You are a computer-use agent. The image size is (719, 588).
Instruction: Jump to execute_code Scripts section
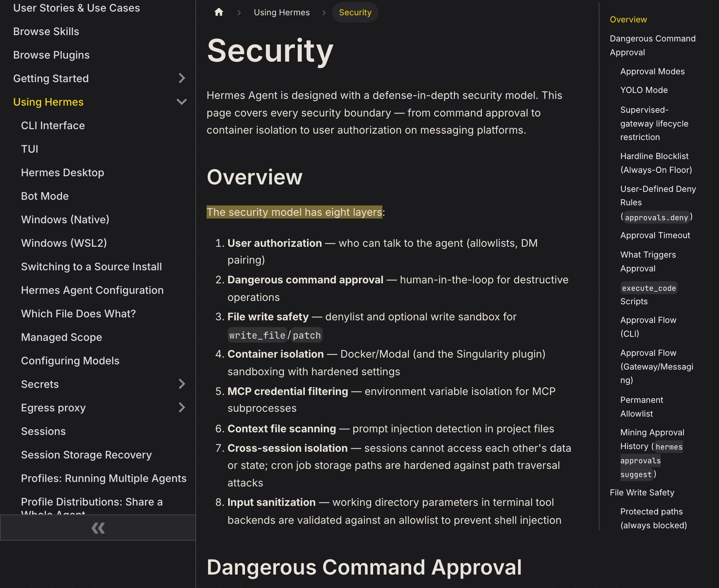[x=649, y=294]
